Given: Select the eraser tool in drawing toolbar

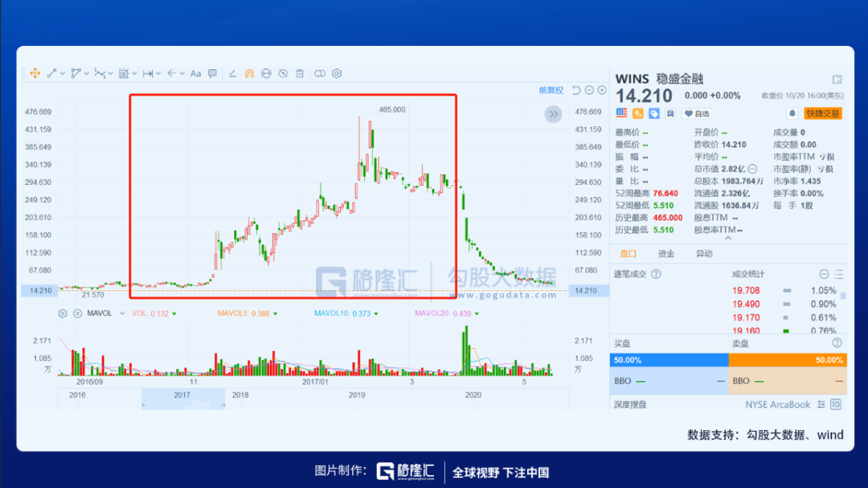Looking at the screenshot, I should coord(232,73).
